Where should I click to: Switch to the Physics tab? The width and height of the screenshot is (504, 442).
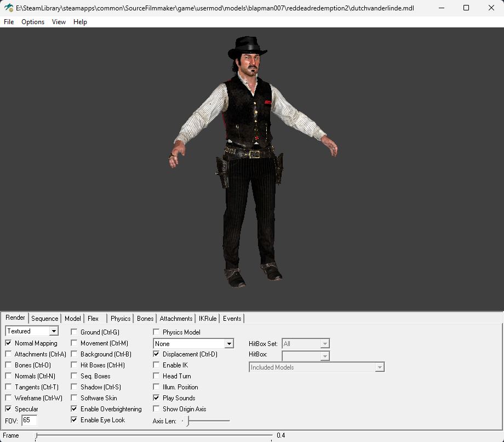121,319
